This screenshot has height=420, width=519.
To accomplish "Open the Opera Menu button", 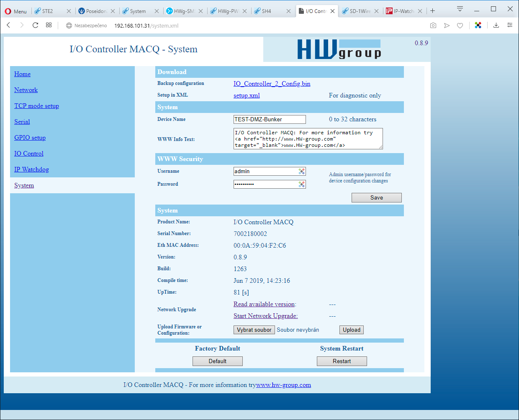I will pos(15,11).
